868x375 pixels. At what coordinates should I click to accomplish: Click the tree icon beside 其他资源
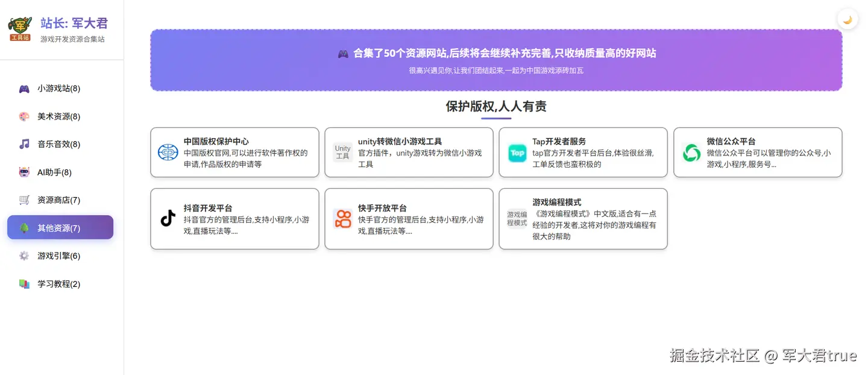(24, 228)
